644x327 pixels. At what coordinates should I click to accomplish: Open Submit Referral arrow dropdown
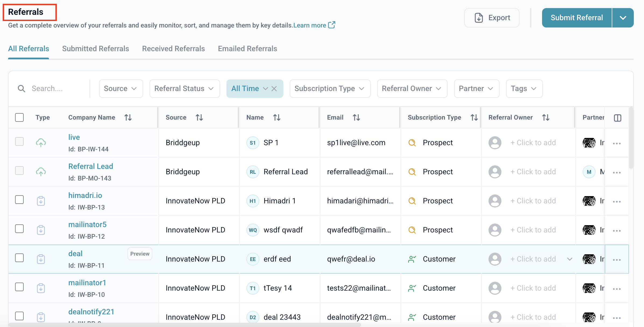623,18
